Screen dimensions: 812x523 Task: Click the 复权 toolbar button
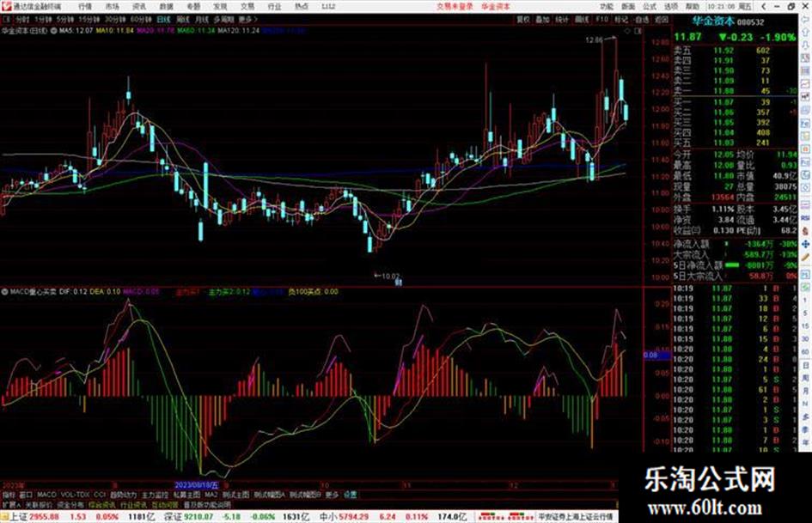[523, 19]
